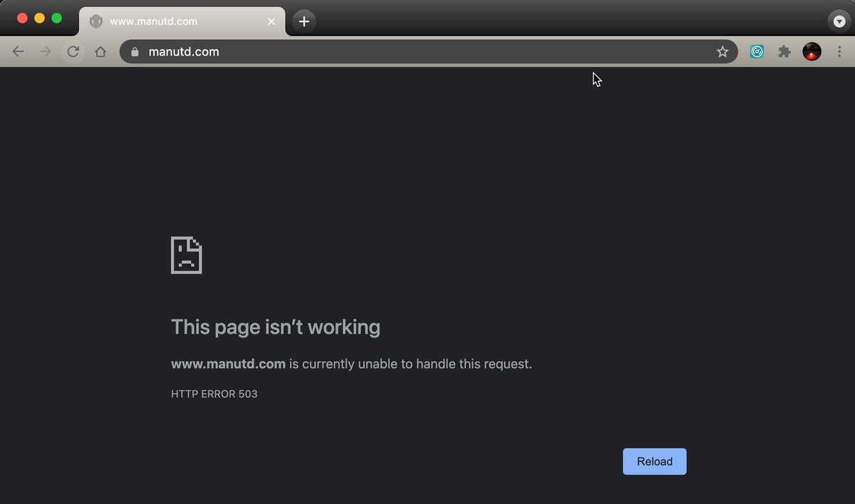This screenshot has height=504, width=855.
Task: Close window with red button
Action: (22, 19)
